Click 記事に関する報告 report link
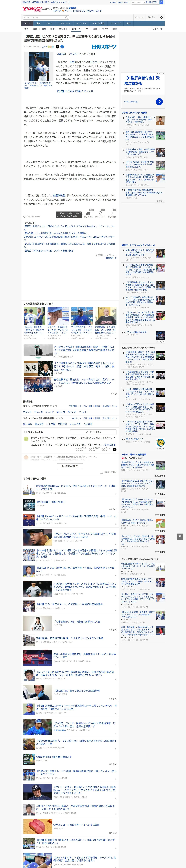This screenshot has width=186, height=868. [32, 217]
